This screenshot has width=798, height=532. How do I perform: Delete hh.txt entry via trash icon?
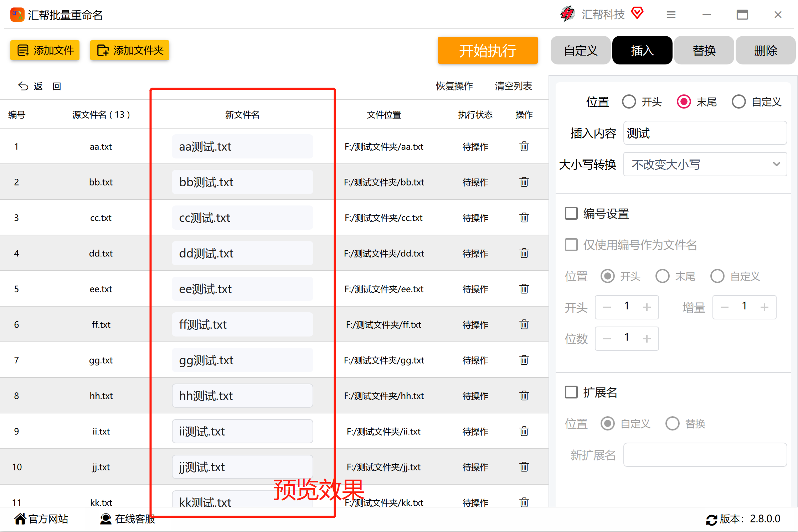pos(524,396)
